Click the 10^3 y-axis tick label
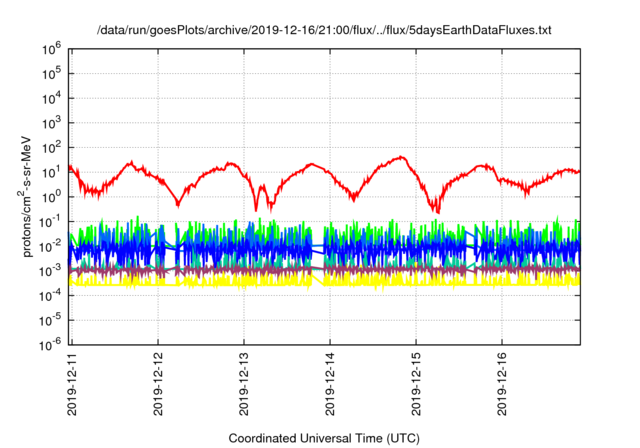The height and width of the screenshot is (448, 640). (x=51, y=124)
